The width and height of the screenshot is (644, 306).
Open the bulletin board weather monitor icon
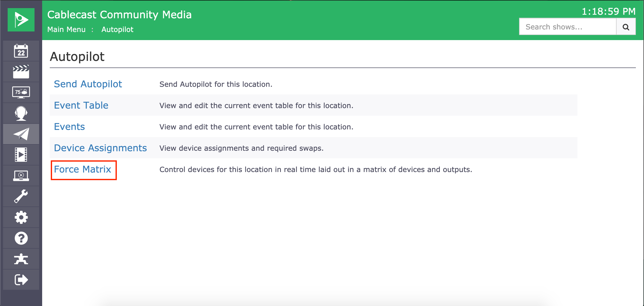click(21, 92)
